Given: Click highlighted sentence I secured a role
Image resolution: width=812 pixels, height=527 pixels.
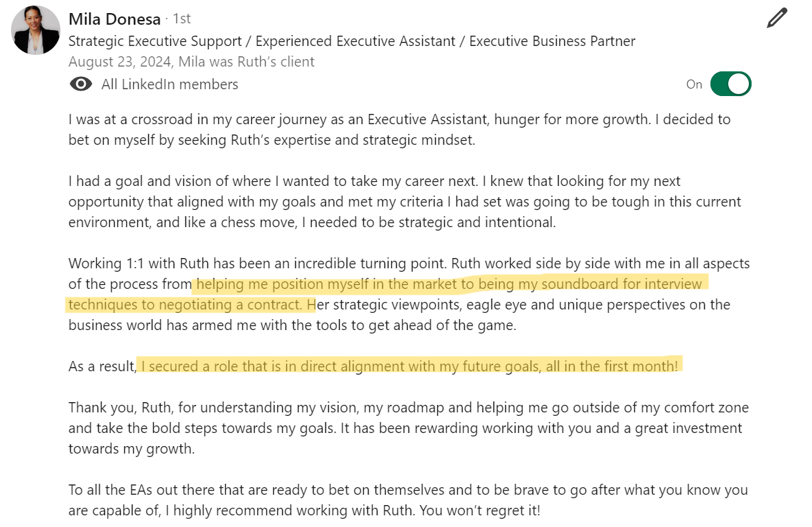Looking at the screenshot, I should pyautogui.click(x=409, y=366).
